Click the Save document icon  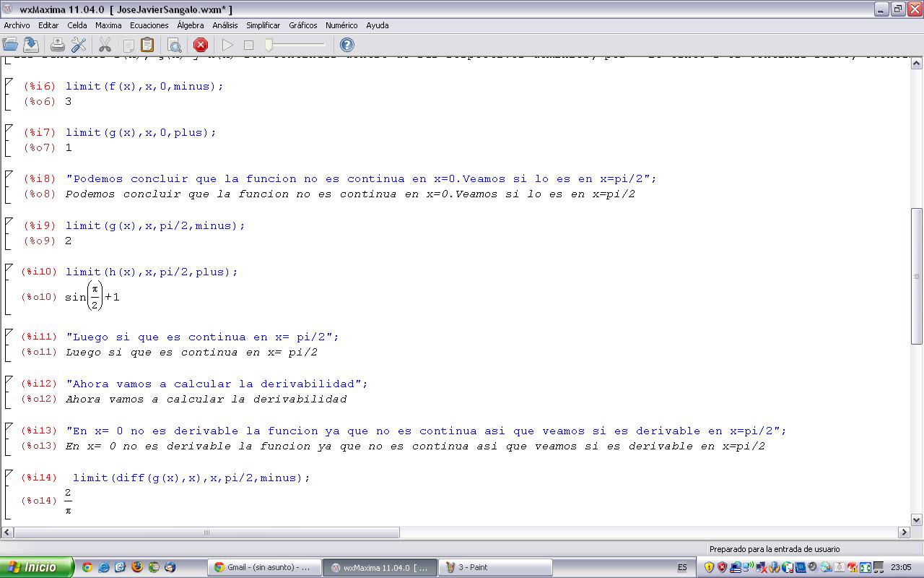[30, 45]
